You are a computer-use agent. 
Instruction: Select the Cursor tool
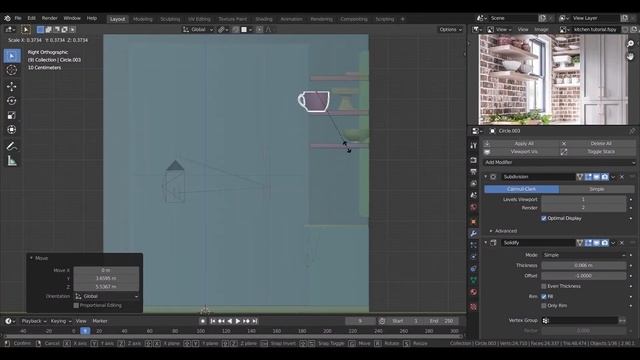click(12, 70)
